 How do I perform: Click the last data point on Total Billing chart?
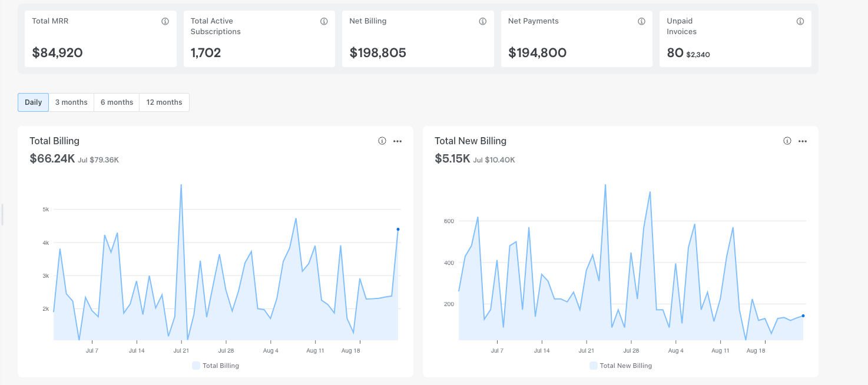tap(398, 229)
